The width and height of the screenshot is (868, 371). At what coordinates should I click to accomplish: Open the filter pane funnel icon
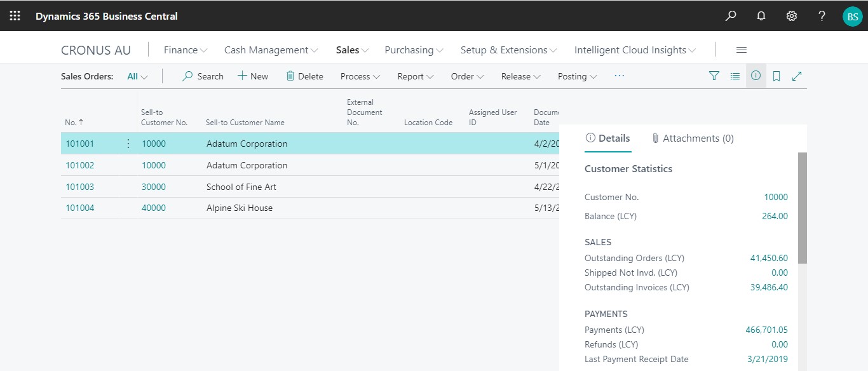coord(714,76)
